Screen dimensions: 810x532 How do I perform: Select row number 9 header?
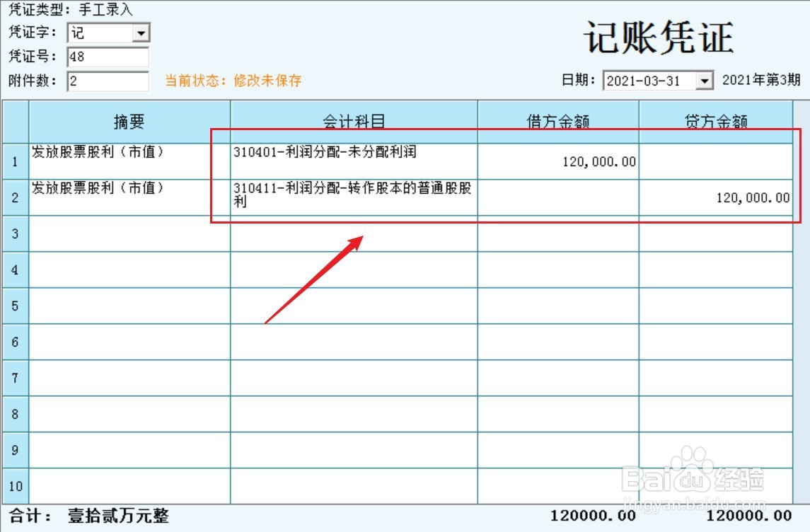(x=16, y=451)
